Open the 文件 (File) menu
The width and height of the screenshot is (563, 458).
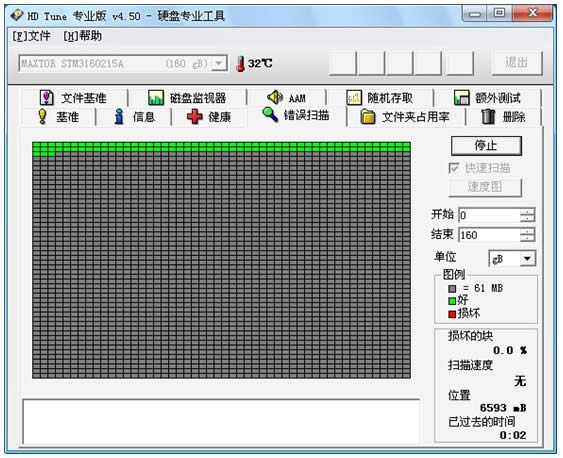(x=31, y=36)
